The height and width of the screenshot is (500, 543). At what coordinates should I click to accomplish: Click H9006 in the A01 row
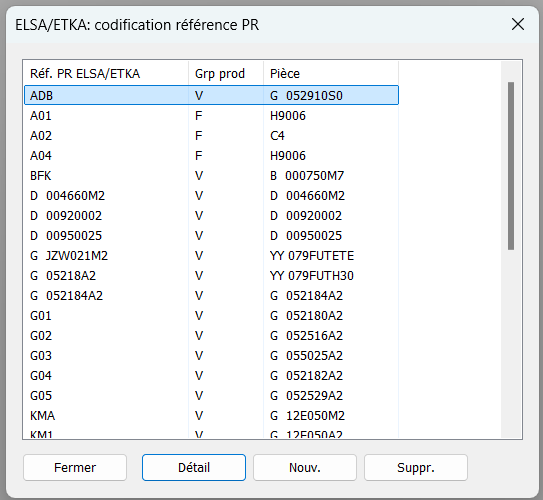288,115
